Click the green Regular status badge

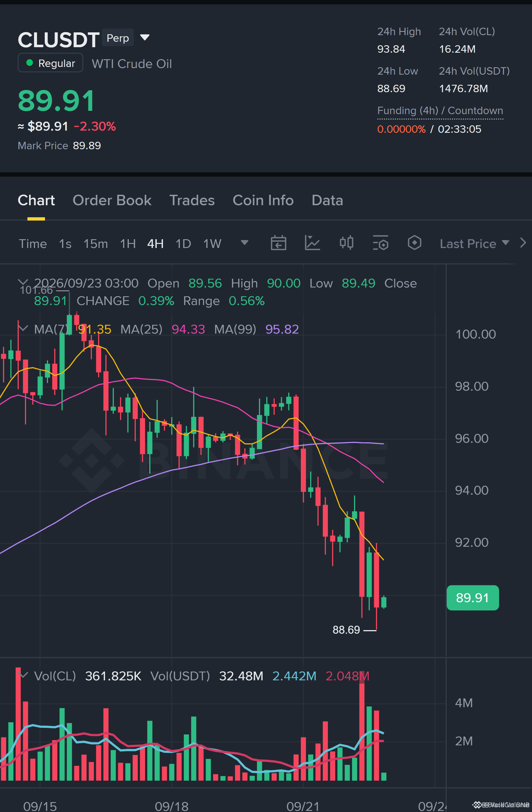point(50,63)
